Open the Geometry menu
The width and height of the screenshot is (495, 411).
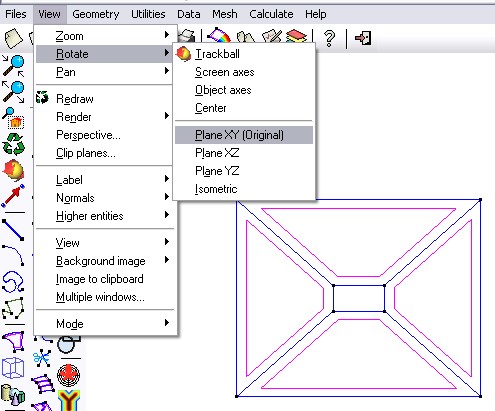click(96, 14)
